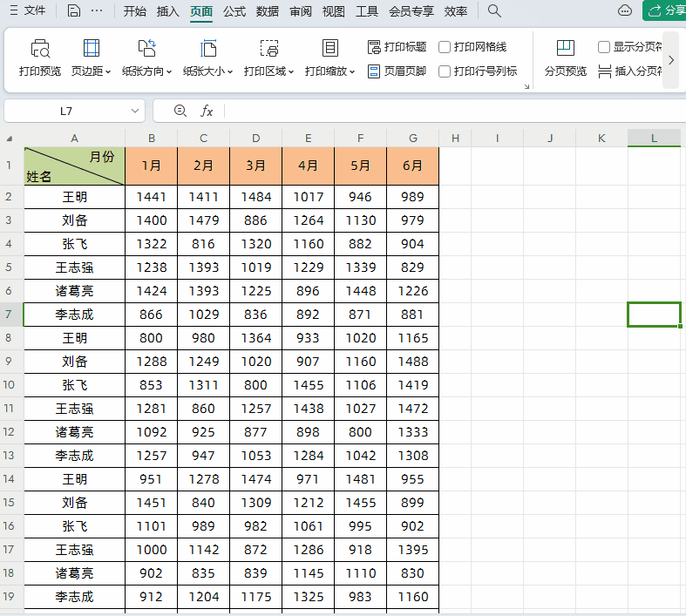
Task: Open page setup dialog launcher arrow
Action: 526,86
